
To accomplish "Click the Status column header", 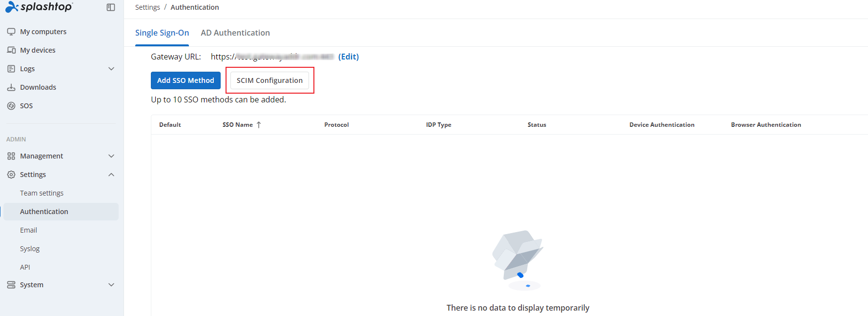I will coord(537,125).
